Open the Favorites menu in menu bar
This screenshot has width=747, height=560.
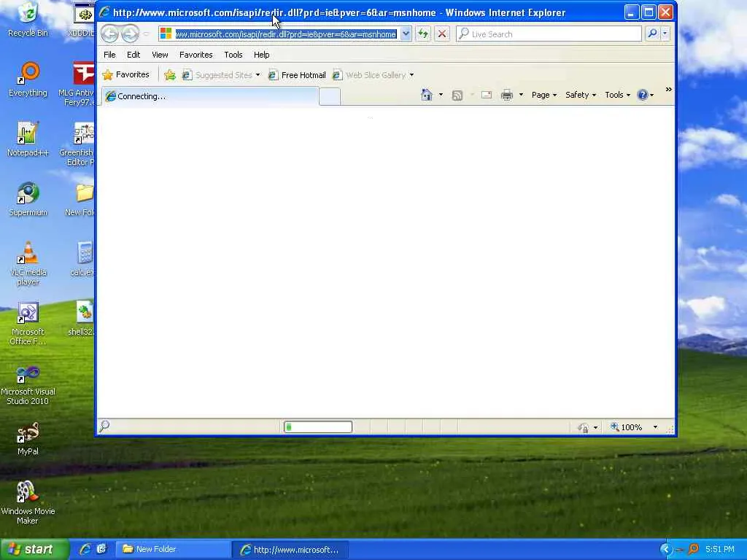(x=196, y=55)
